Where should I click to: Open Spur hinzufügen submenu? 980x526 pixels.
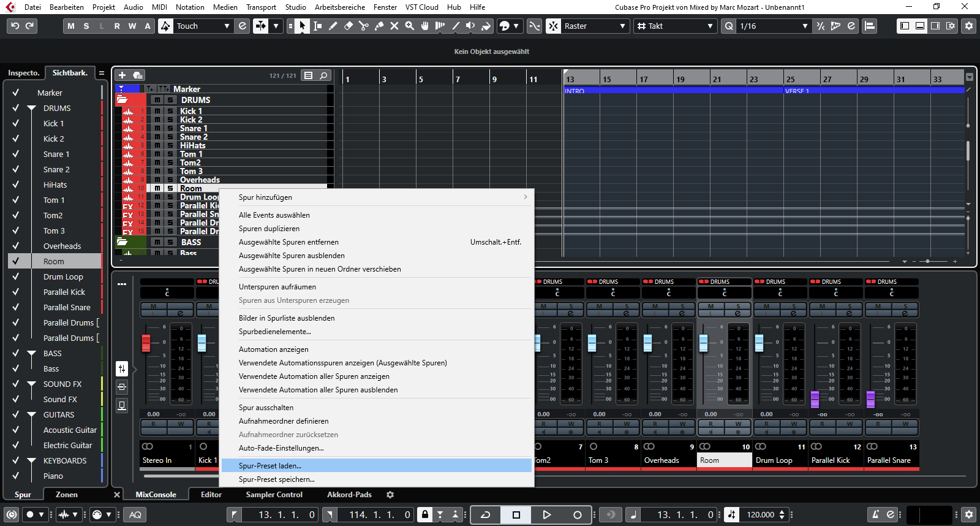(377, 197)
